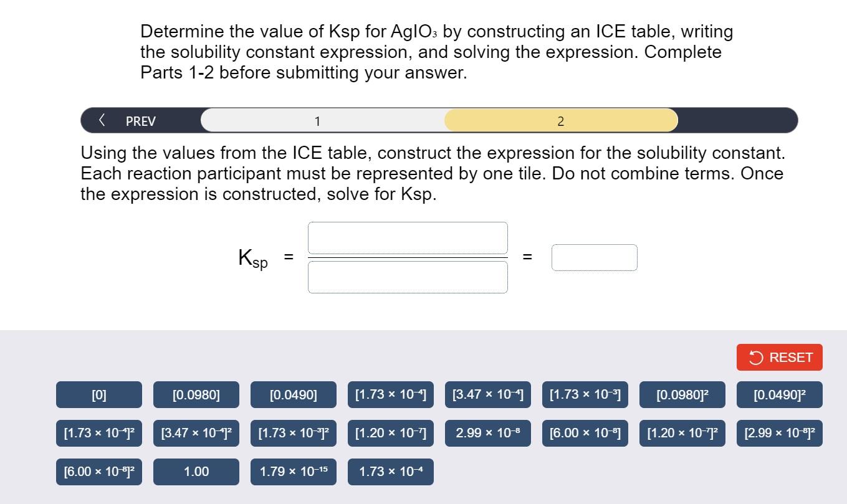Select the [0] tile
The width and height of the screenshot is (847, 504).
(98, 394)
